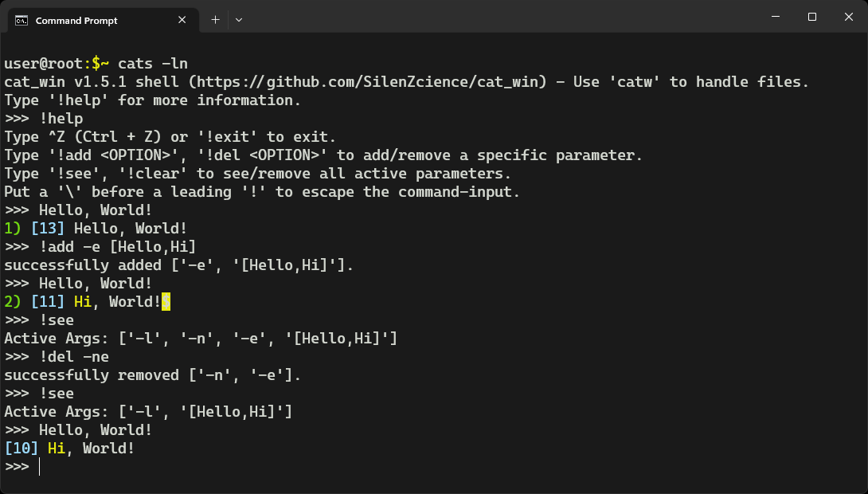Select the 'cats -ln' command text

(x=150, y=63)
